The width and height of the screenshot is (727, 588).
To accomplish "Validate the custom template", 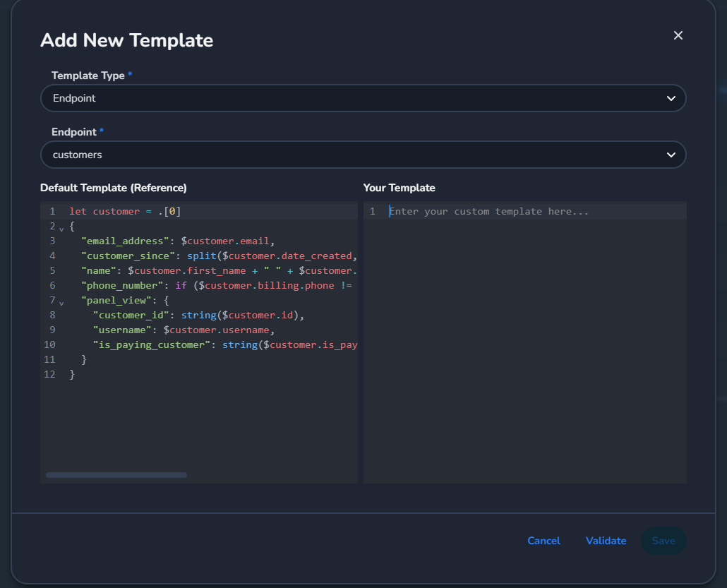I will 606,541.
